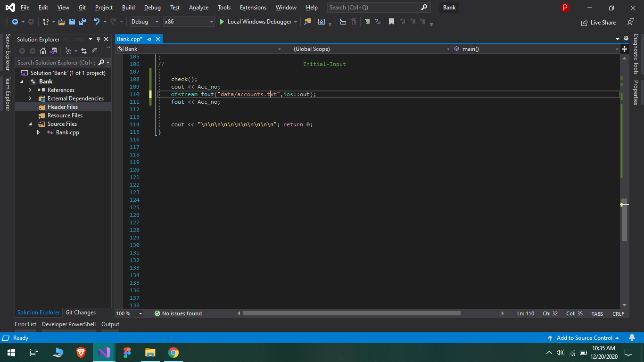The image size is (644, 362).
Task: Click the No issues found indicator
Action: click(x=178, y=313)
